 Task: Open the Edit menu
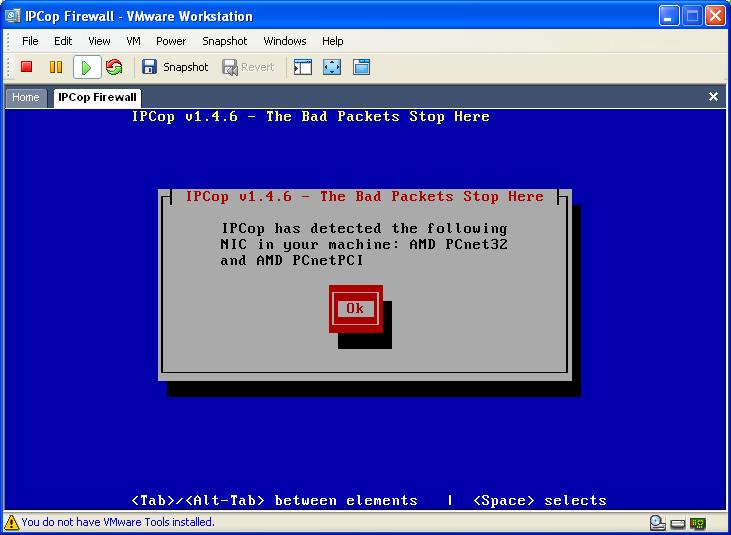pyautogui.click(x=63, y=41)
